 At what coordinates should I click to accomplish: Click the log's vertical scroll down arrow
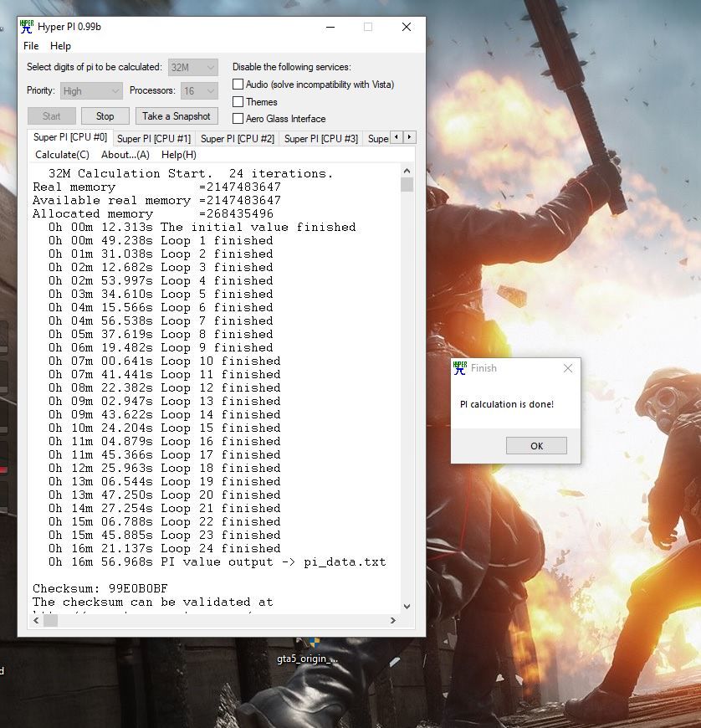pos(407,607)
